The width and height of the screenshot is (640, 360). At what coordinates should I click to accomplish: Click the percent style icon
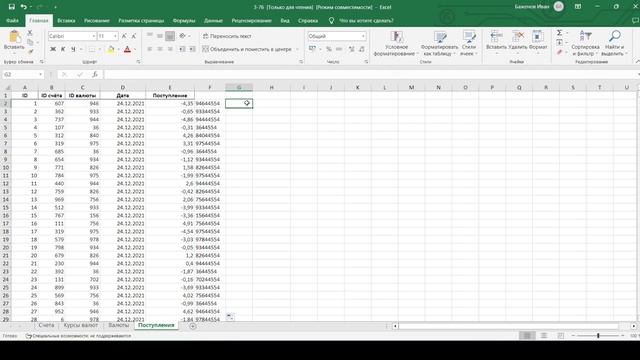(329, 49)
